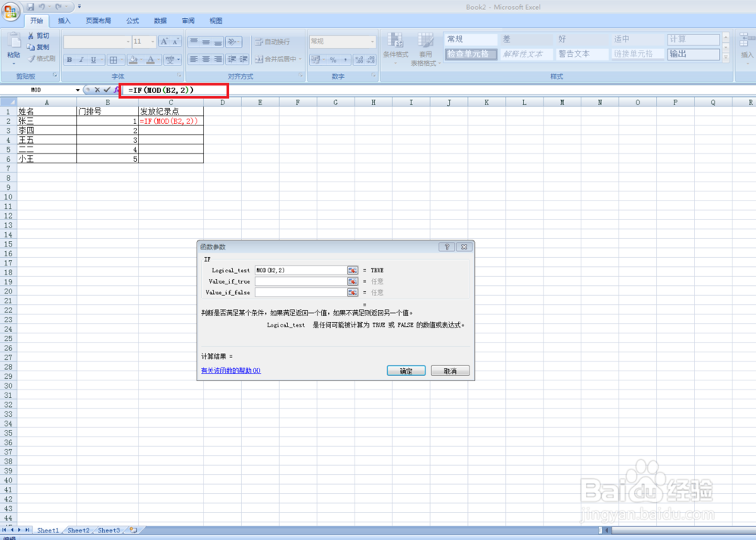The image size is (756, 540).
Task: Click the middle vertical align icon
Action: (x=206, y=42)
